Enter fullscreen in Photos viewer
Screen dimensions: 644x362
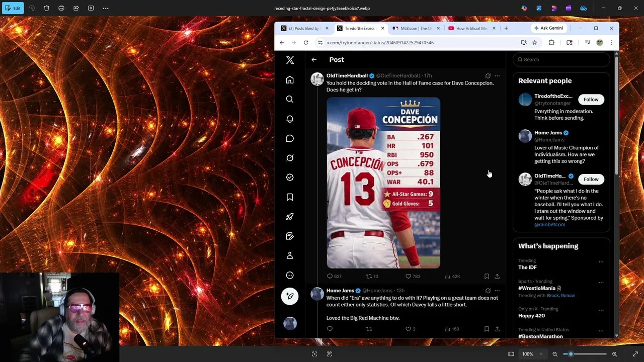click(635, 354)
